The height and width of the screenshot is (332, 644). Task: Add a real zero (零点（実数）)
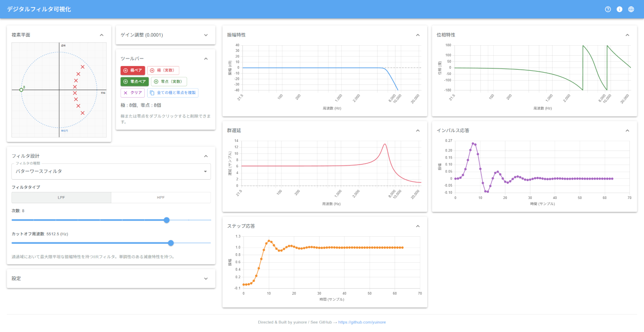tap(168, 82)
